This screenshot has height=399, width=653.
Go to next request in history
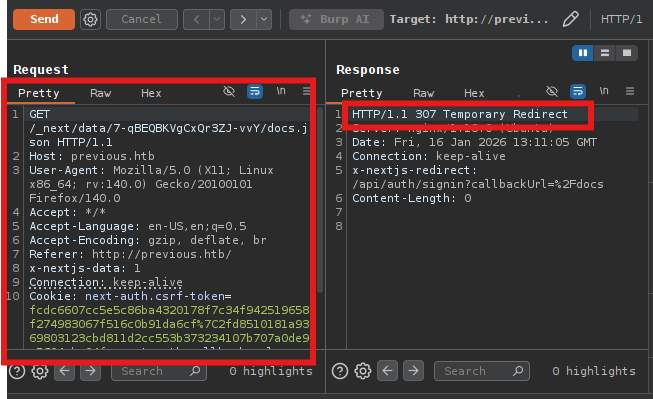(x=243, y=19)
